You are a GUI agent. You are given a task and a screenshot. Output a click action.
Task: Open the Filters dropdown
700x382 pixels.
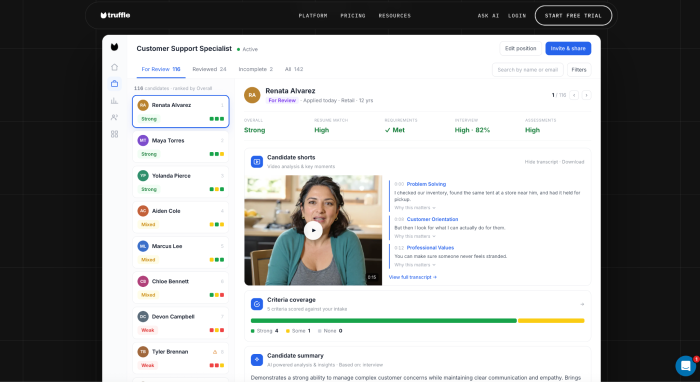(x=579, y=70)
